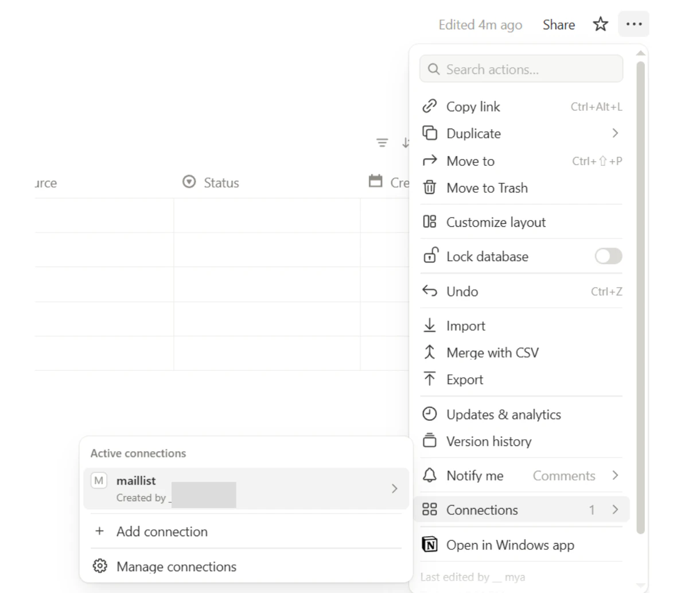The image size is (700, 593).
Task: Click Updates & analytics label
Action: click(504, 414)
